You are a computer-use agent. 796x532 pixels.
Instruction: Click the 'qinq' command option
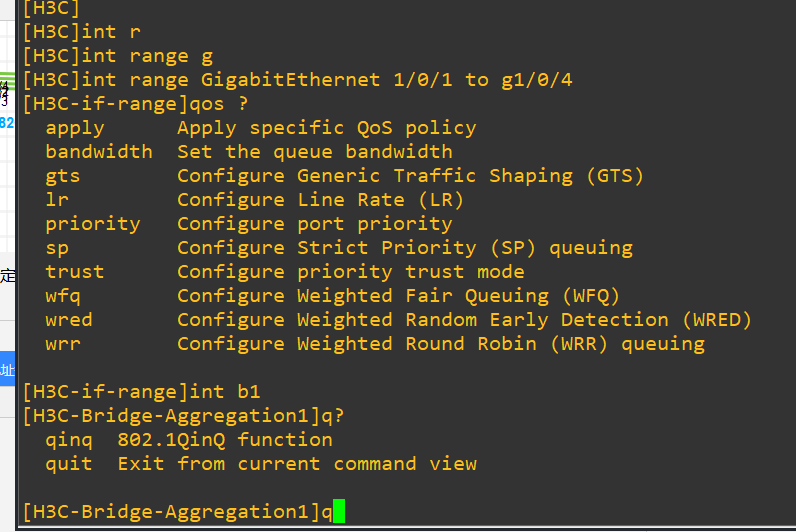click(x=68, y=440)
